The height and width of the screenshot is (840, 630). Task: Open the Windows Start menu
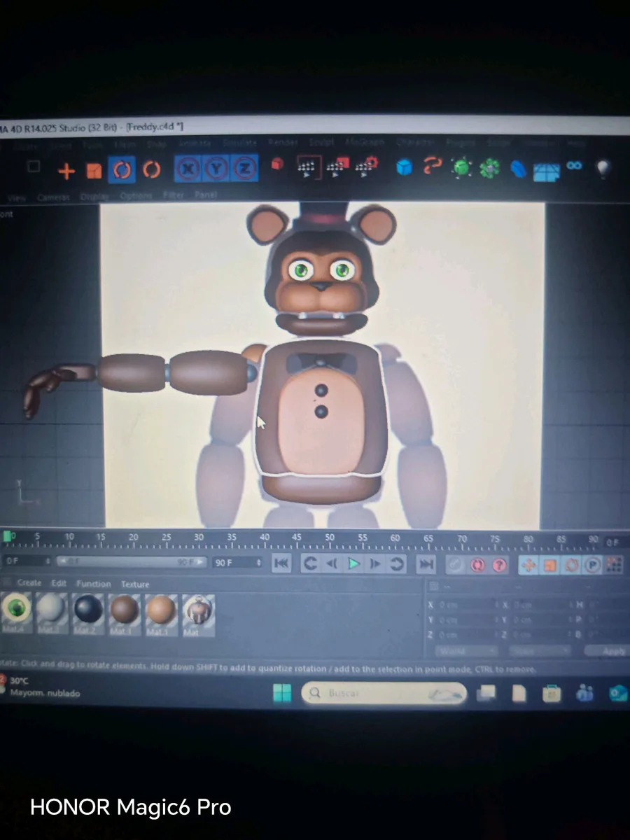point(282,693)
